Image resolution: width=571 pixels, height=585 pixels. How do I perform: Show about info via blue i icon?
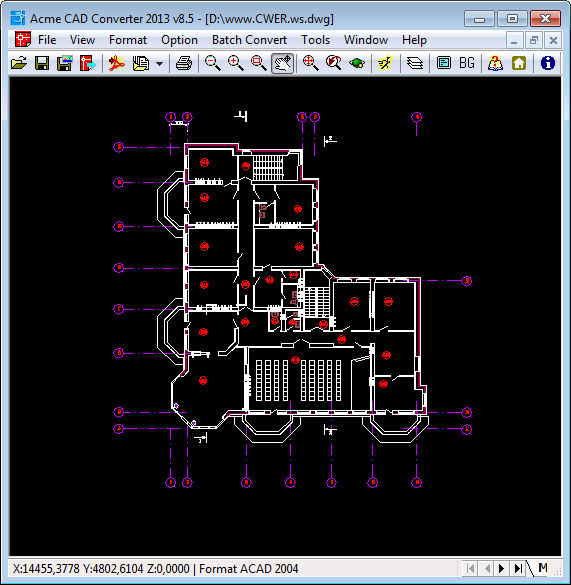tap(547, 63)
